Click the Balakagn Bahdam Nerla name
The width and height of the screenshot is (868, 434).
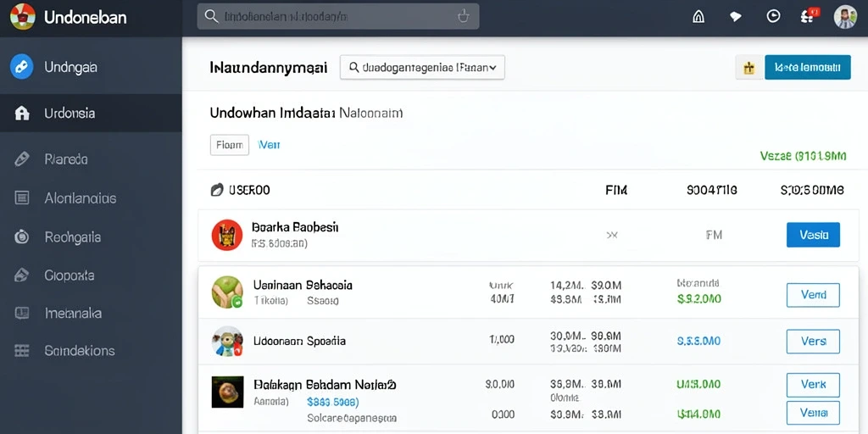click(x=325, y=384)
